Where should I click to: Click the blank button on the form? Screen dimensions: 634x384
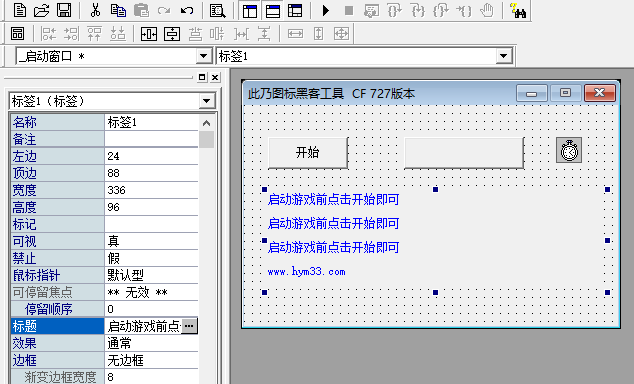[464, 152]
